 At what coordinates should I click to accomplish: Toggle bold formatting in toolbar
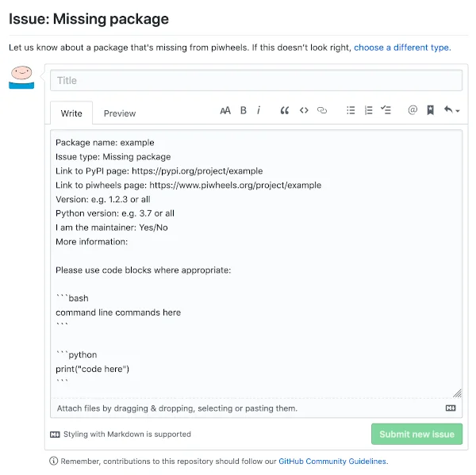[244, 110]
